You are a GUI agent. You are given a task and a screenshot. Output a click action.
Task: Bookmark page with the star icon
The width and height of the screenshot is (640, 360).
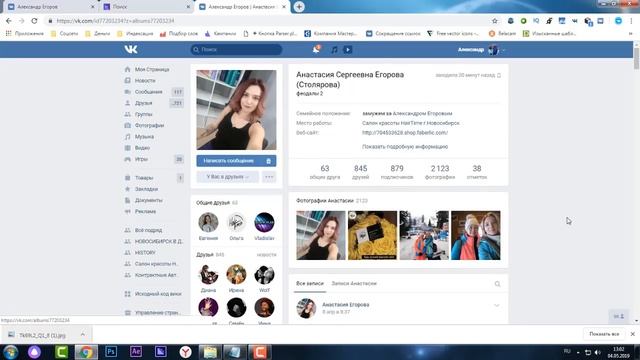[495, 21]
